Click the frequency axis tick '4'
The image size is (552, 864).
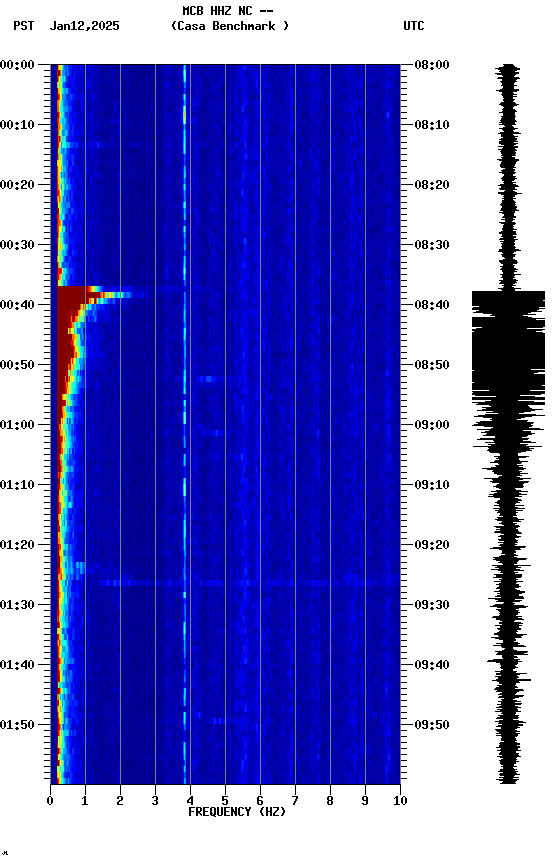point(190,802)
